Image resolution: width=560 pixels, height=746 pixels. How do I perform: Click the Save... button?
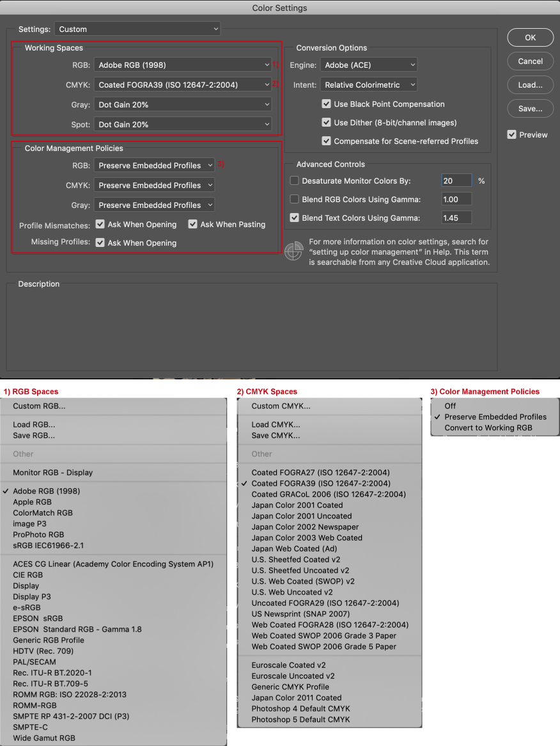pos(530,109)
